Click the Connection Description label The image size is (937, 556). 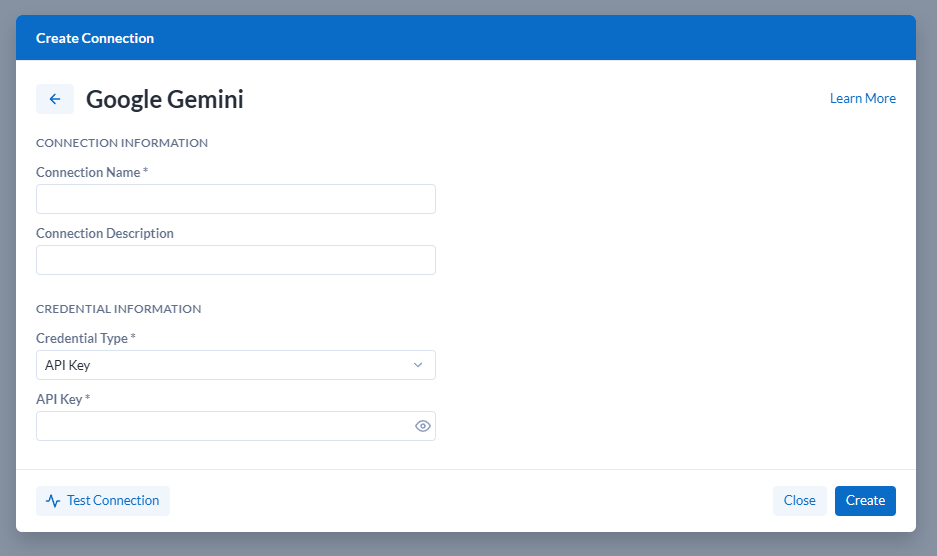(105, 234)
